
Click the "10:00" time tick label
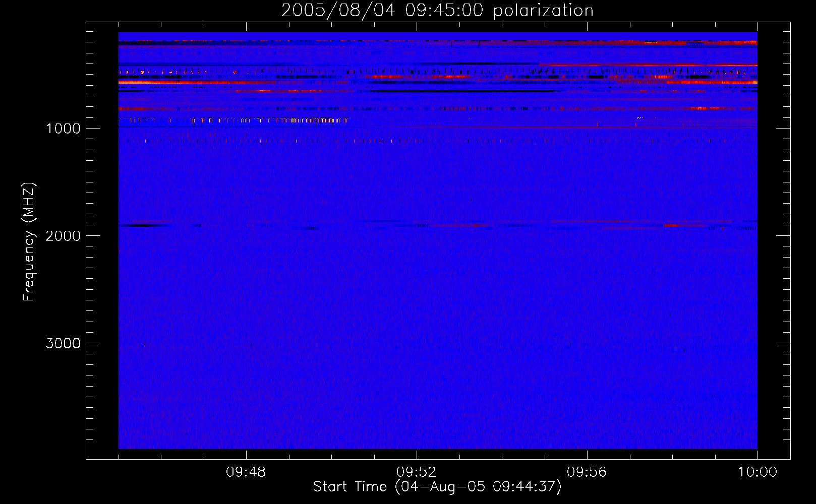pyautogui.click(x=757, y=472)
